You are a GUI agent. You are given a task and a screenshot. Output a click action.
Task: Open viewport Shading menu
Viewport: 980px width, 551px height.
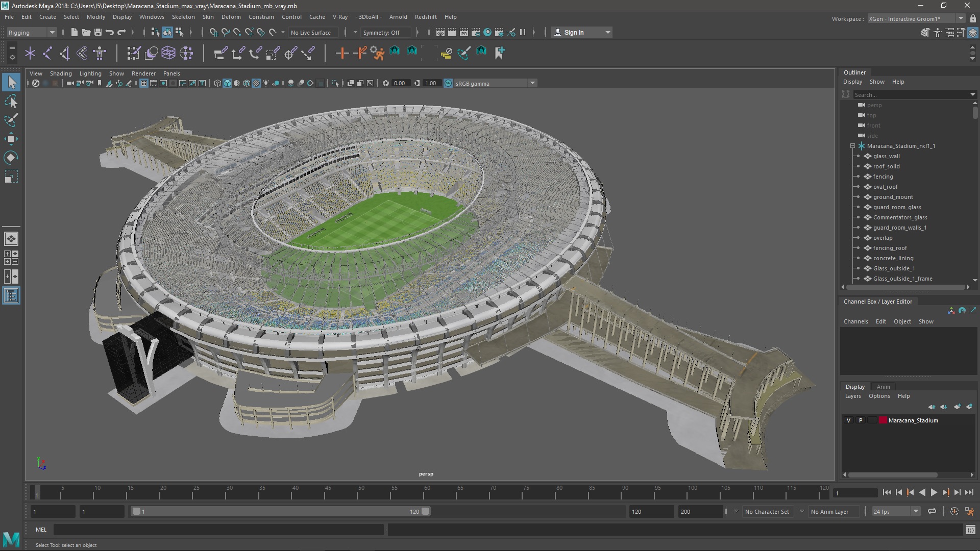pyautogui.click(x=61, y=73)
